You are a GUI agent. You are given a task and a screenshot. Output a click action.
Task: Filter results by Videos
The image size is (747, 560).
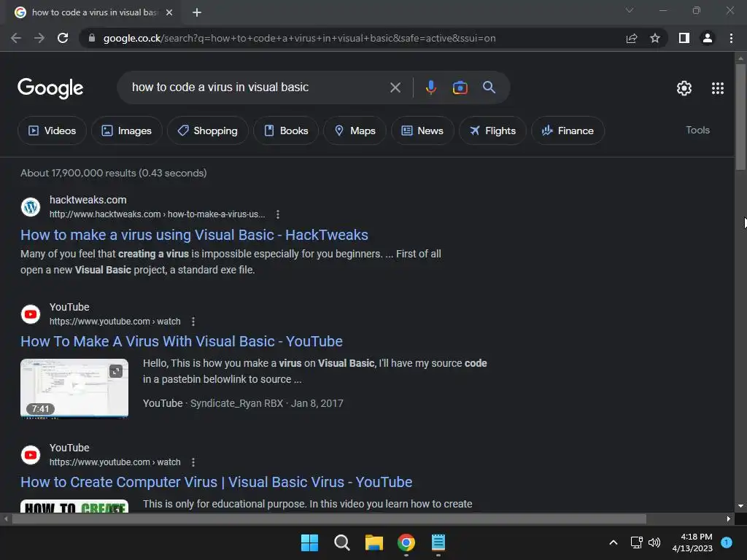pyautogui.click(x=52, y=131)
